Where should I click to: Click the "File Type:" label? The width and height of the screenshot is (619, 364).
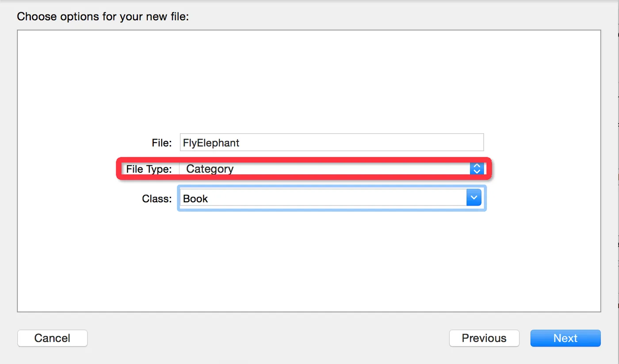[x=149, y=169]
